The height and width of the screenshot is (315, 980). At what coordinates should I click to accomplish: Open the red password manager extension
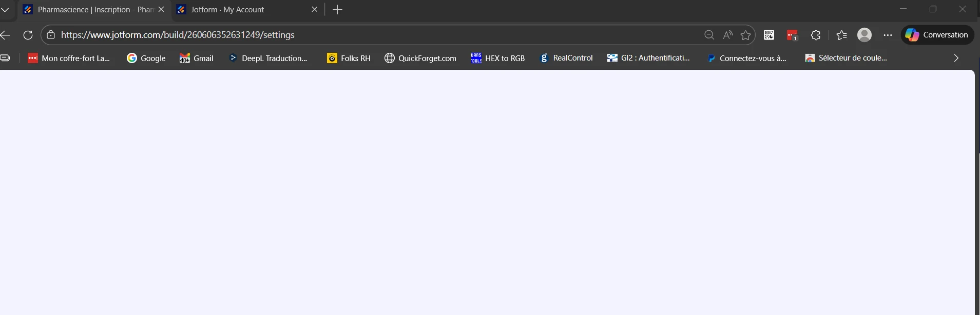coord(792,35)
